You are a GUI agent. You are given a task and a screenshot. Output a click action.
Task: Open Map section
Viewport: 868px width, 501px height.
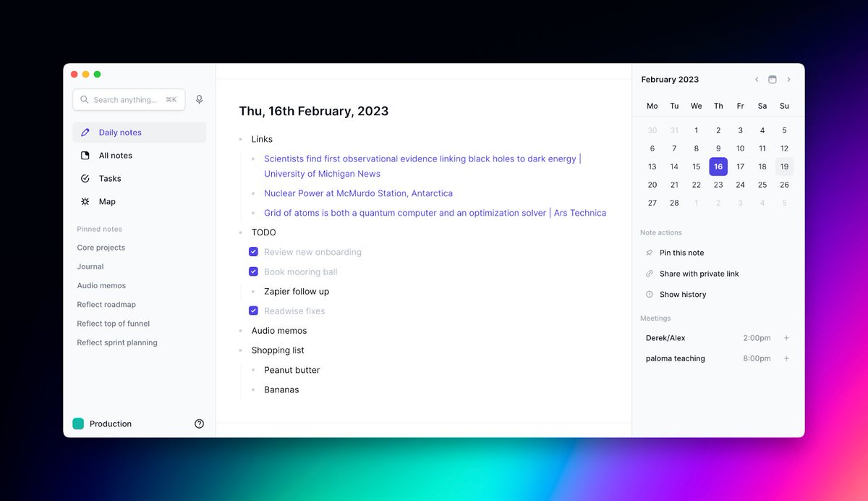point(139,202)
